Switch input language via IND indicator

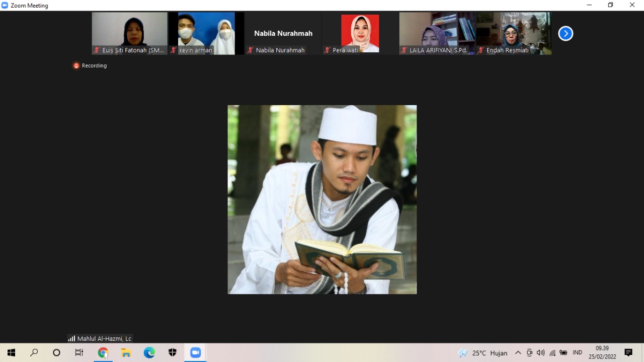click(x=578, y=353)
